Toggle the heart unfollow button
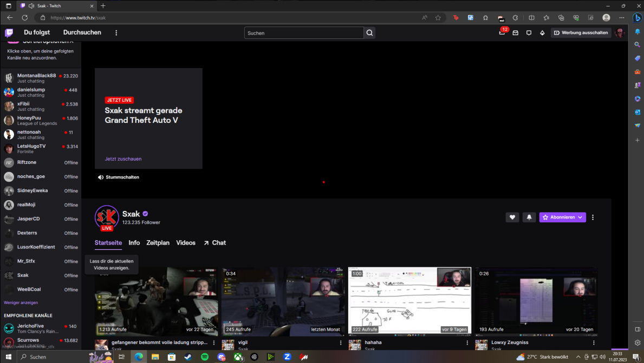This screenshot has height=363, width=644. point(512,217)
